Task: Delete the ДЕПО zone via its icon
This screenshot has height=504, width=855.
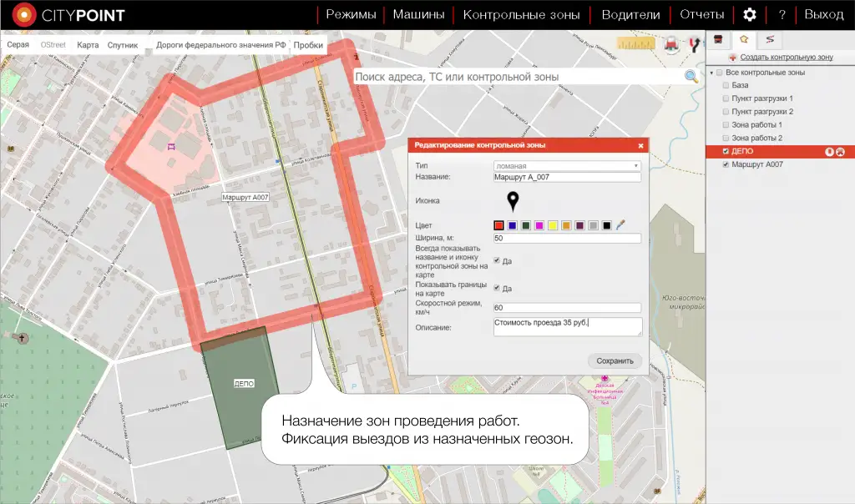Action: (840, 152)
